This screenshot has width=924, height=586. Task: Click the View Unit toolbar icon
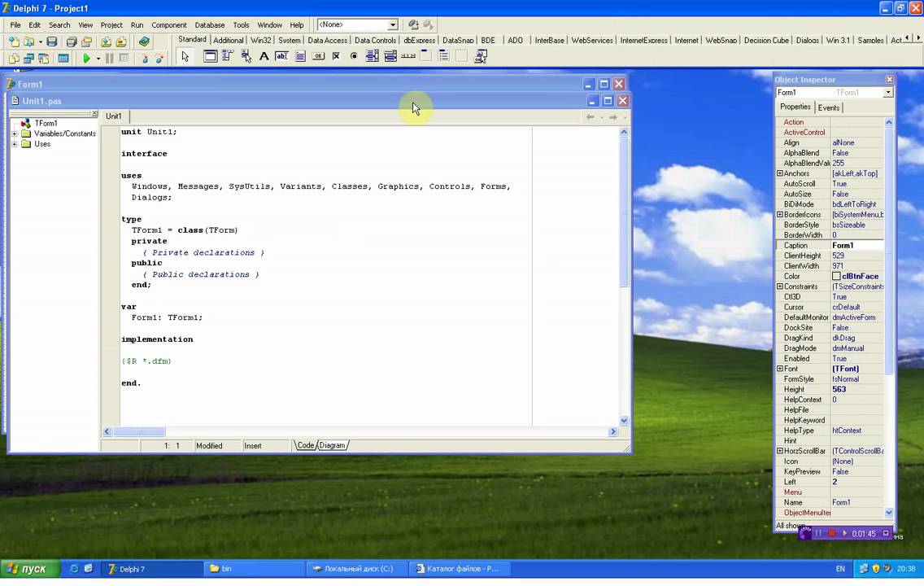pos(14,59)
